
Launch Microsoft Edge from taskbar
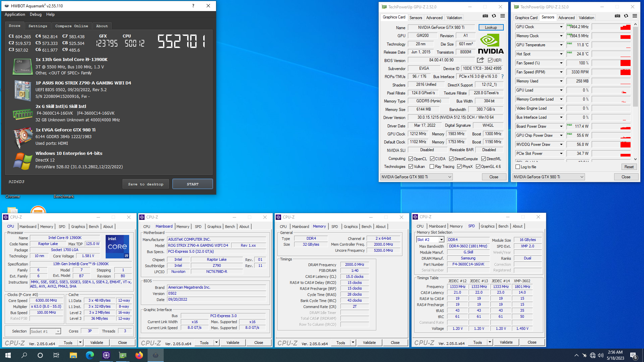click(x=90, y=355)
